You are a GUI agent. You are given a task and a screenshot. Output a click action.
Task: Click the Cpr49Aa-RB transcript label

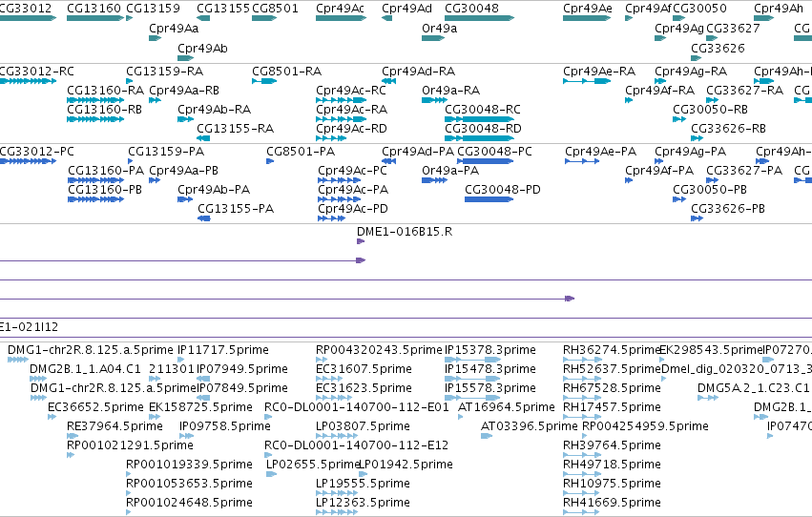[x=184, y=90]
